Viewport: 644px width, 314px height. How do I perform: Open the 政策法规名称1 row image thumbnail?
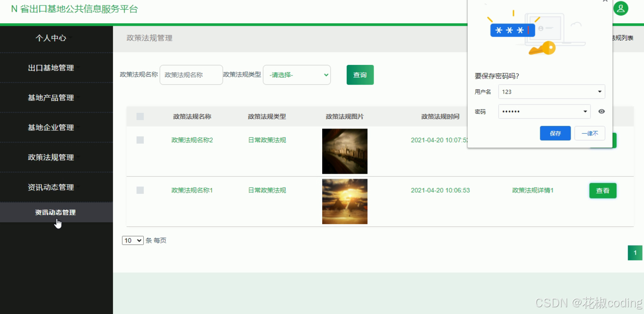tap(345, 201)
